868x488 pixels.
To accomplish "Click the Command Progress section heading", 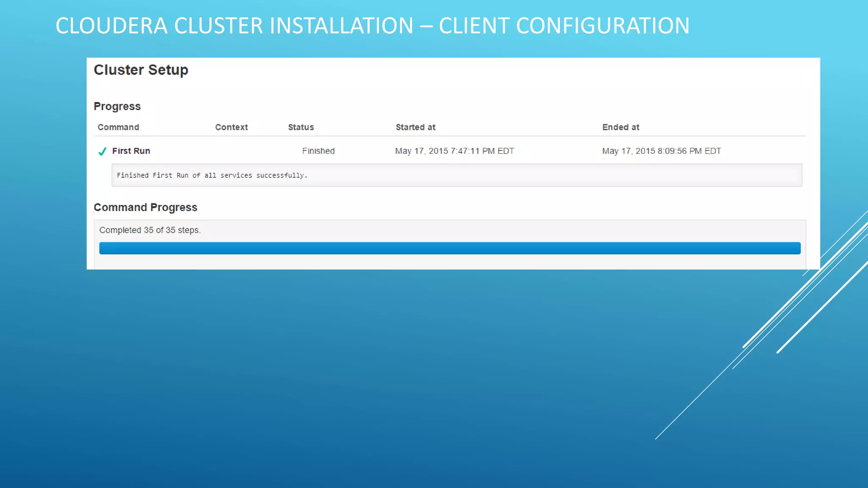I will click(x=145, y=207).
